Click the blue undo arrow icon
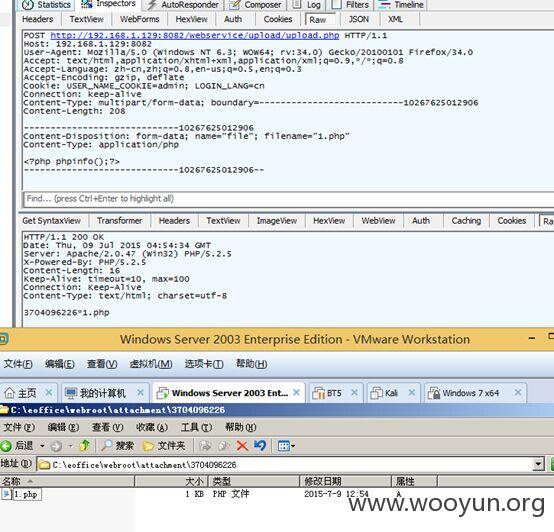This screenshot has width=554, height=532. pyautogui.click(x=260, y=446)
